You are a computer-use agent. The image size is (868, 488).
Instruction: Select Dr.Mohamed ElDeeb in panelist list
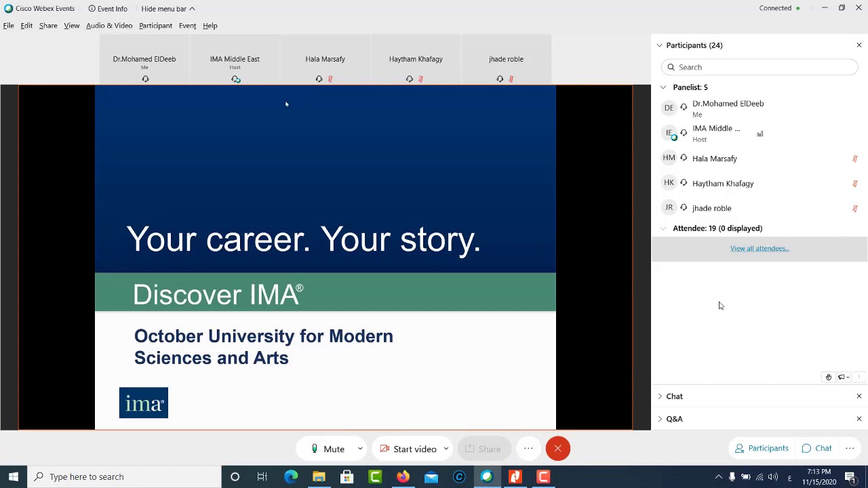[x=759, y=108]
